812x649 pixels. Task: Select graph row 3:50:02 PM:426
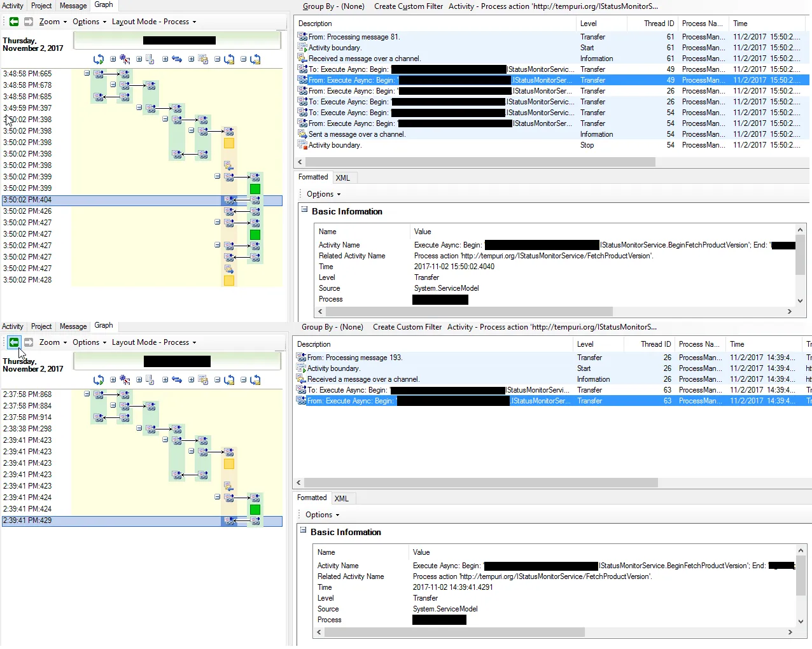[x=142, y=211]
